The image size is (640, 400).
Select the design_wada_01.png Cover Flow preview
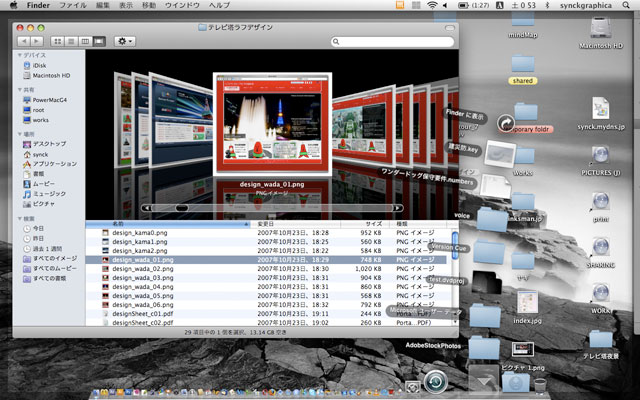click(x=272, y=124)
